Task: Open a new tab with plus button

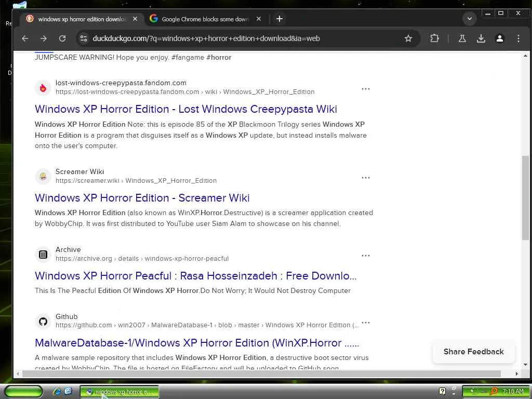Action: tap(279, 19)
